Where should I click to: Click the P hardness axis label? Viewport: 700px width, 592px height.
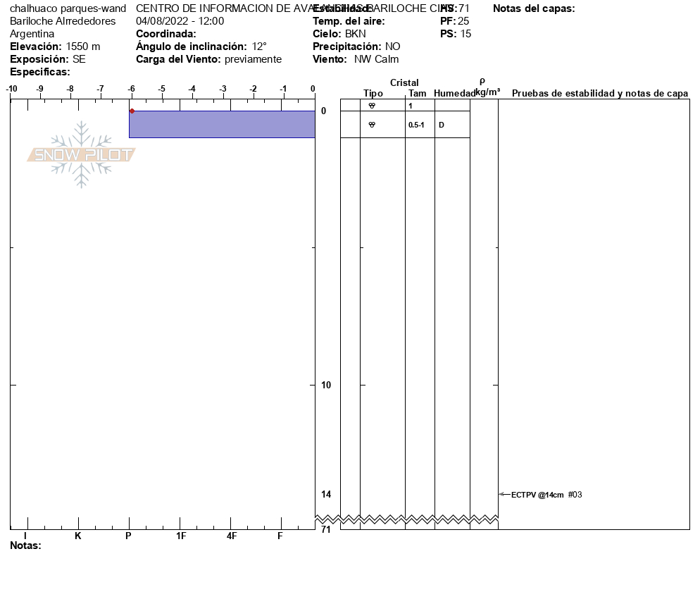tap(128, 536)
